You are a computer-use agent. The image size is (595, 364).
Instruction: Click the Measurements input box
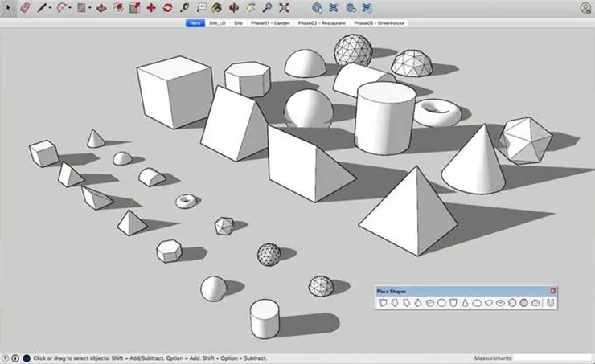(552, 358)
